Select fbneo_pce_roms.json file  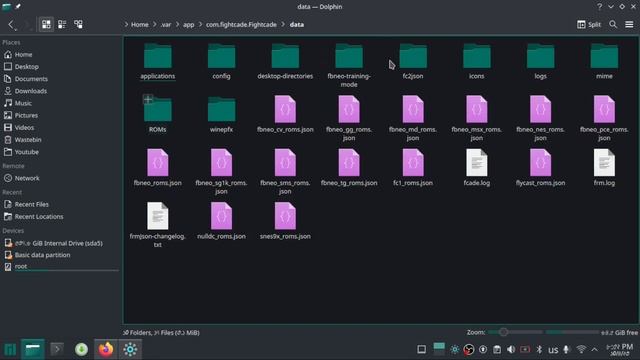[604, 118]
